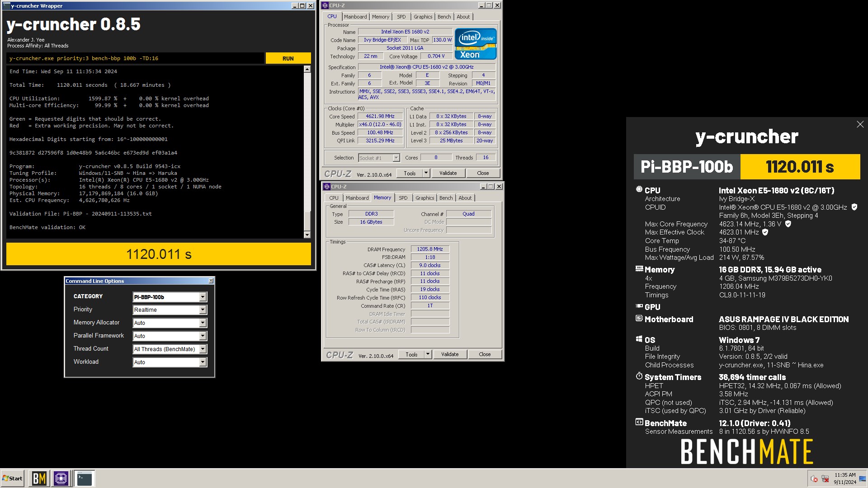Click CPU-Z title icon in the upper window

325,5
